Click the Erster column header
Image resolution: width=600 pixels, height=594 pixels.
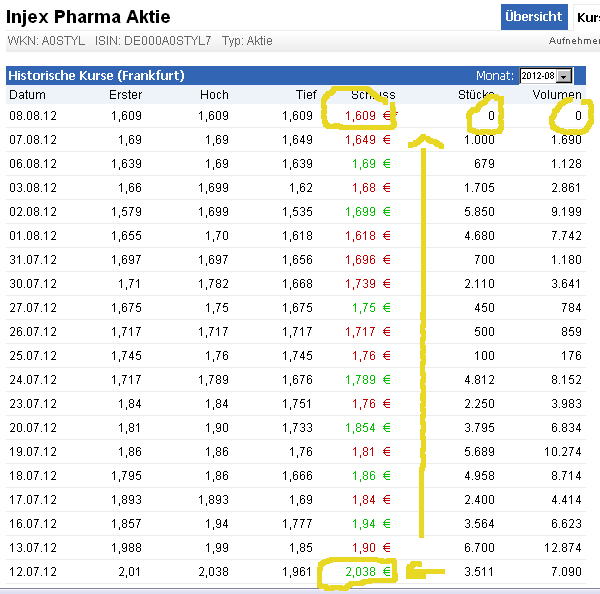125,95
